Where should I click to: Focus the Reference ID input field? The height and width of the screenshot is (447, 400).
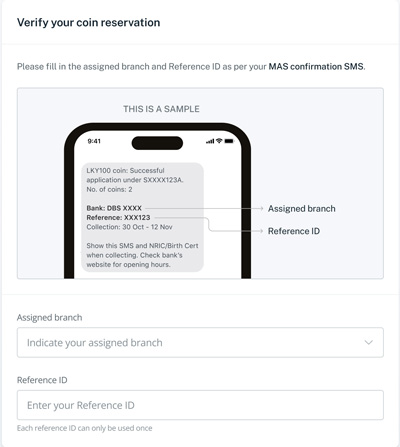(x=200, y=405)
